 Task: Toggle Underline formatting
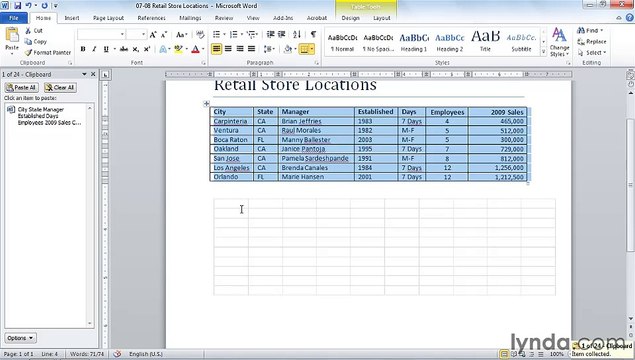[106, 49]
